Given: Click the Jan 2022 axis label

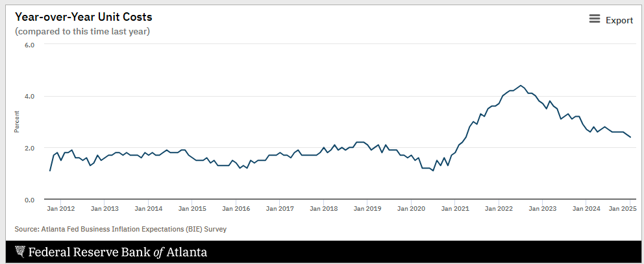Looking at the screenshot, I should tap(499, 209).
